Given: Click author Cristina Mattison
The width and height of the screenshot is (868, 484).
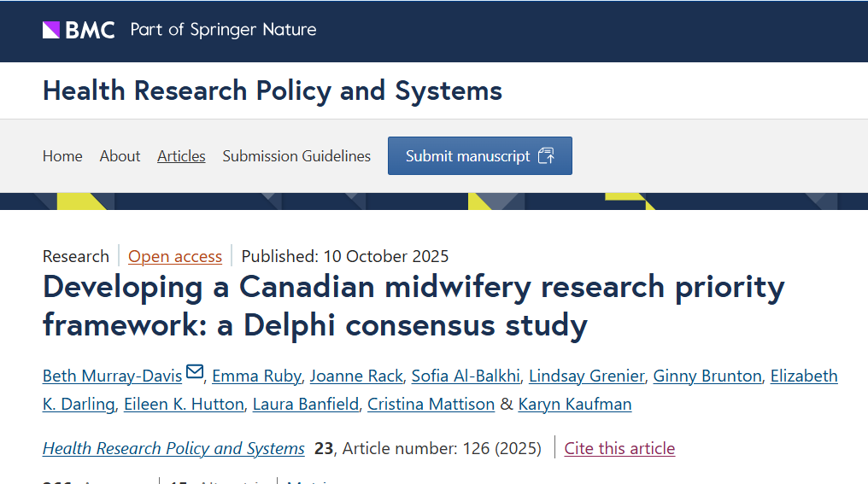Looking at the screenshot, I should click(x=431, y=405).
